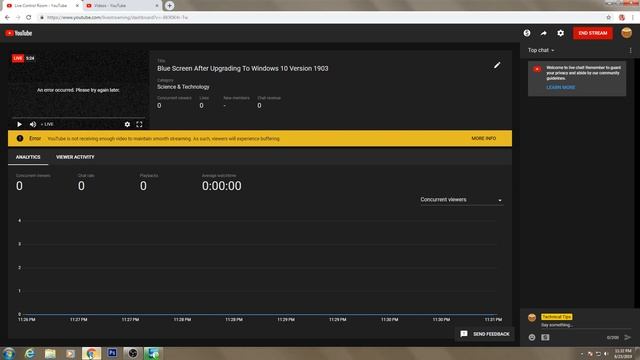
Task: Click the share arrow icon
Action: coord(544,33)
